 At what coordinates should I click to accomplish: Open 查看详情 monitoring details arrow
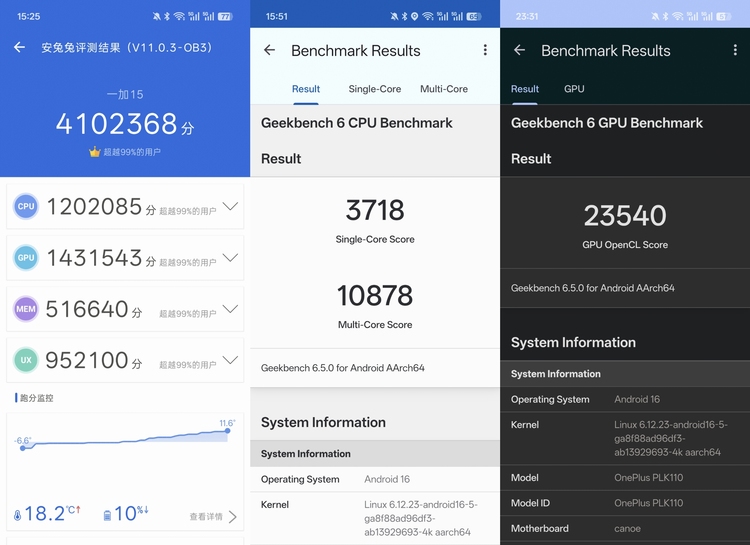pyautogui.click(x=232, y=517)
